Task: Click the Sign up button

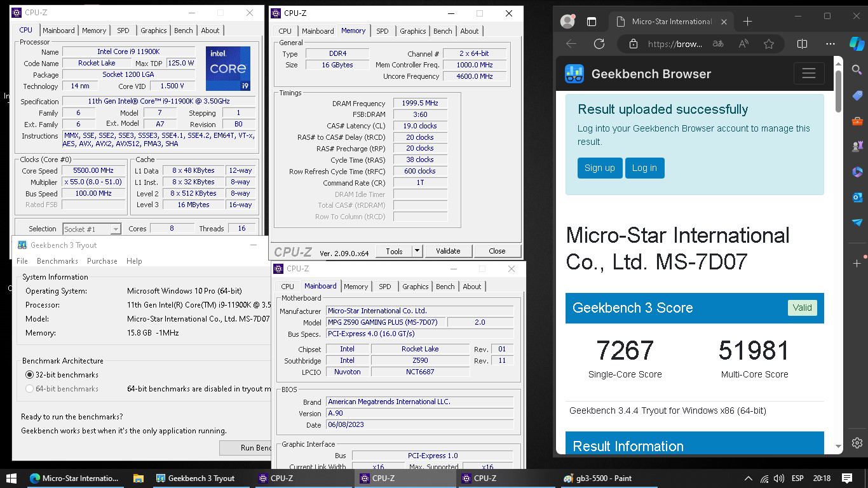Action: [600, 168]
